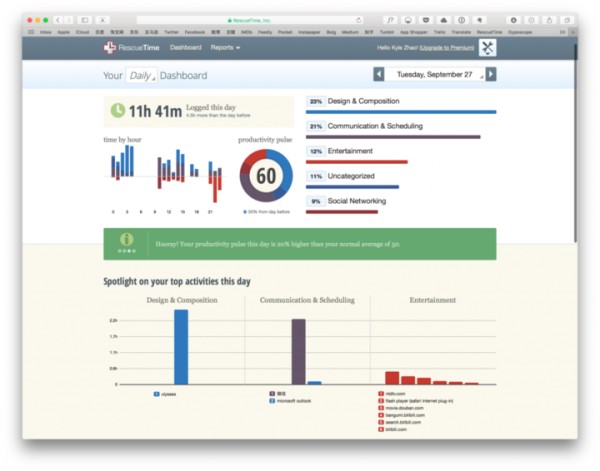Select the third dot in the banner carousel
This screenshot has height=471, width=600.
pyautogui.click(x=129, y=251)
